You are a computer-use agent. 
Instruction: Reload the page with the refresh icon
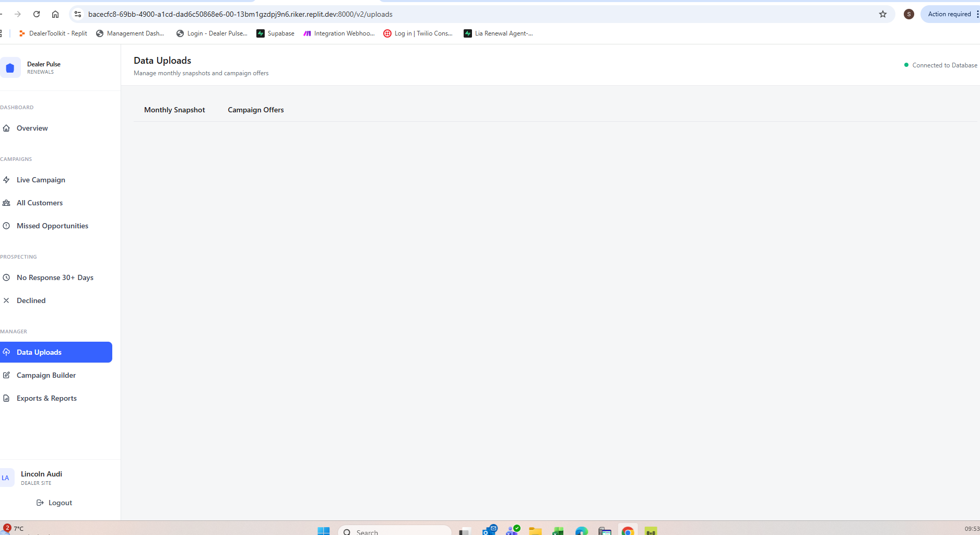coord(37,14)
